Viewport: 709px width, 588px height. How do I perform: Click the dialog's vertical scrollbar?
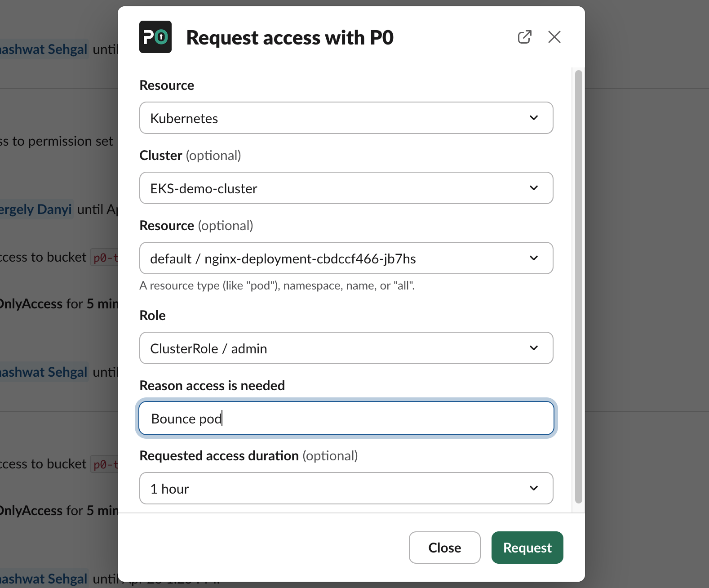tap(578, 288)
